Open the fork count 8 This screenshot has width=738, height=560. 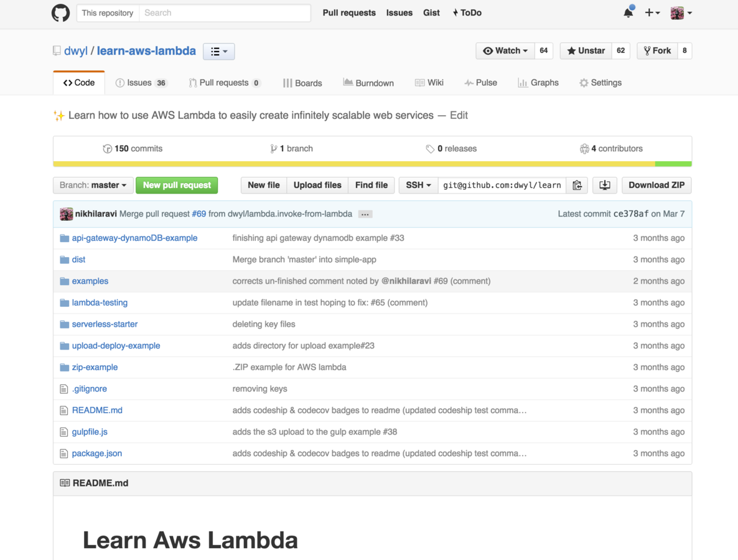tap(684, 51)
